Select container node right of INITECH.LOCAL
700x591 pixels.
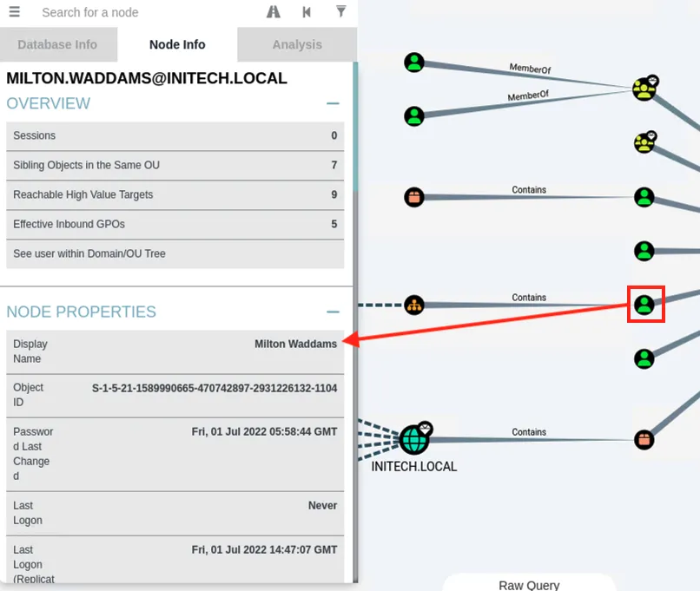[644, 440]
